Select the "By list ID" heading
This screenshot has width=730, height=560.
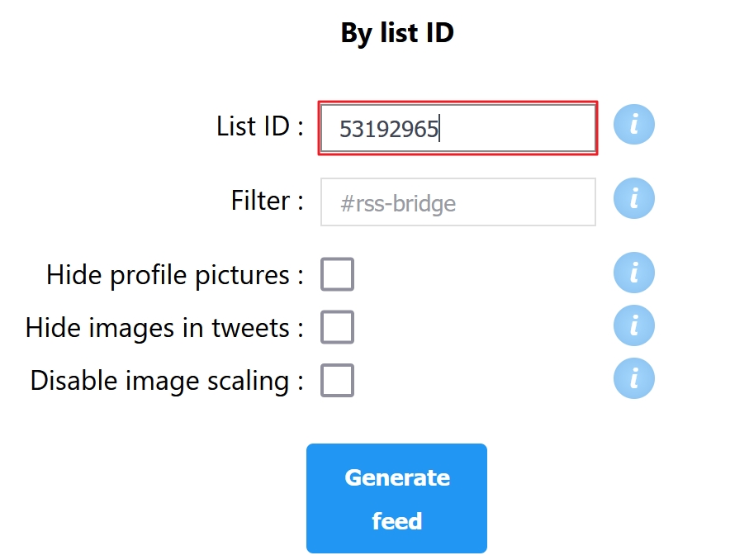tap(397, 32)
